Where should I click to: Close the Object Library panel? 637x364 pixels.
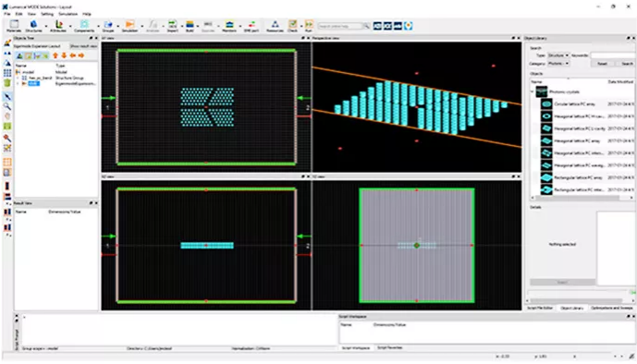click(633, 38)
